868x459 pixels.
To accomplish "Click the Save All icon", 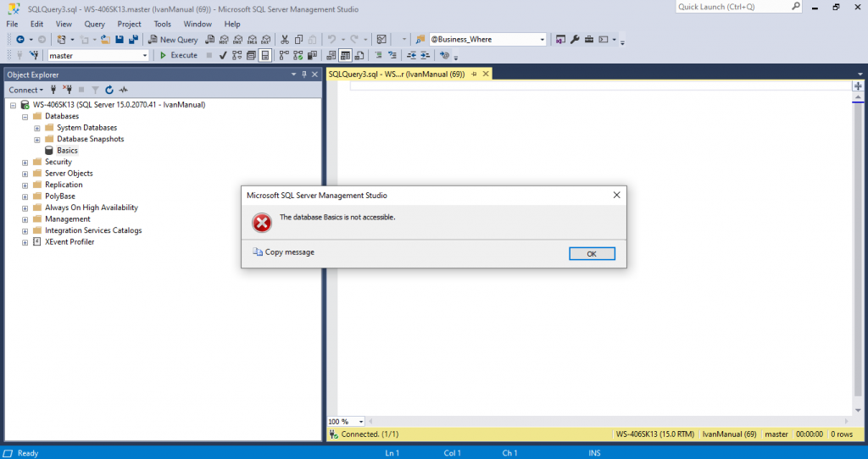I will click(x=133, y=39).
